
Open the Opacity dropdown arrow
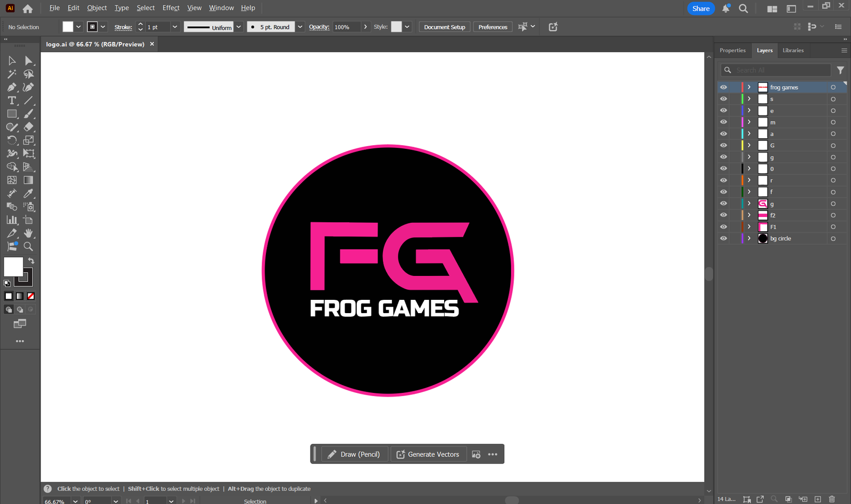tap(365, 27)
